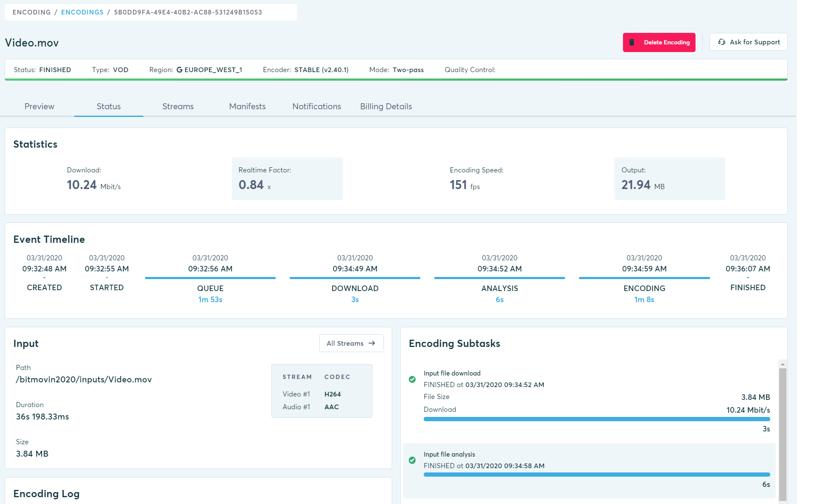Screen dimensions: 815x504
Task: Click Ask for Support button
Action: pyautogui.click(x=748, y=42)
